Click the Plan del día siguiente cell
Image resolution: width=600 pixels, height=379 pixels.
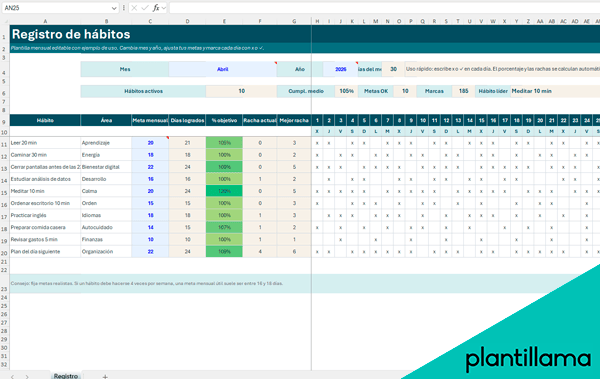(45, 252)
